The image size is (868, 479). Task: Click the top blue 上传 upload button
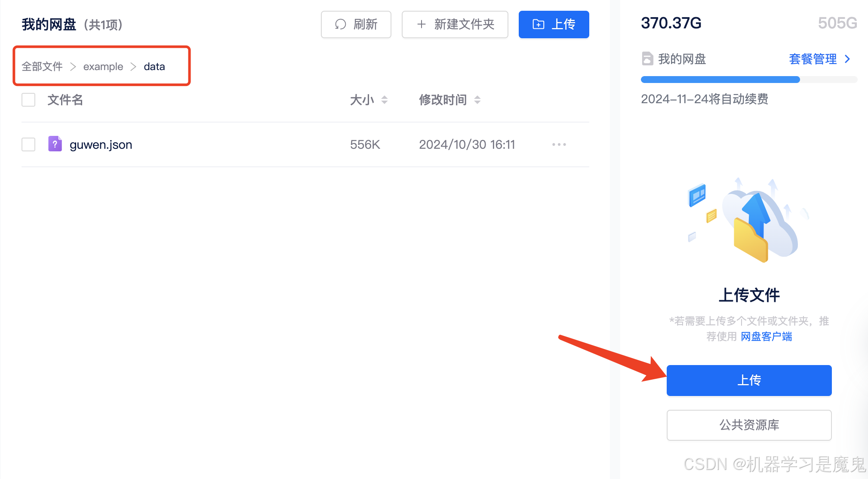click(554, 25)
